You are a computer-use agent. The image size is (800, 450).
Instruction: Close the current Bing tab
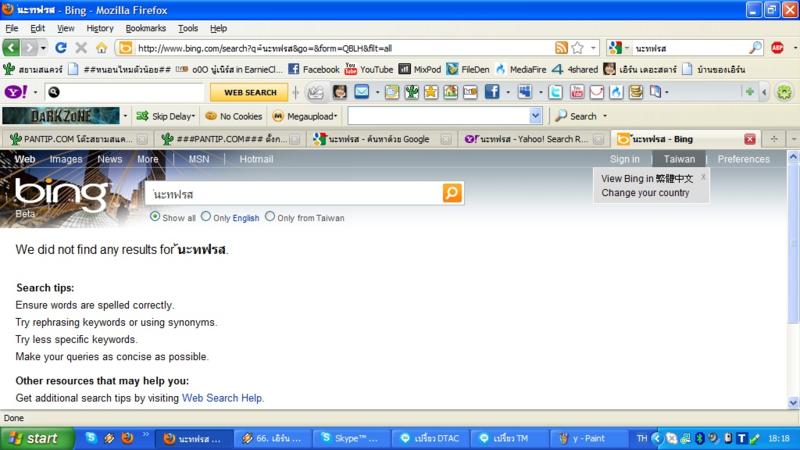pos(749,139)
